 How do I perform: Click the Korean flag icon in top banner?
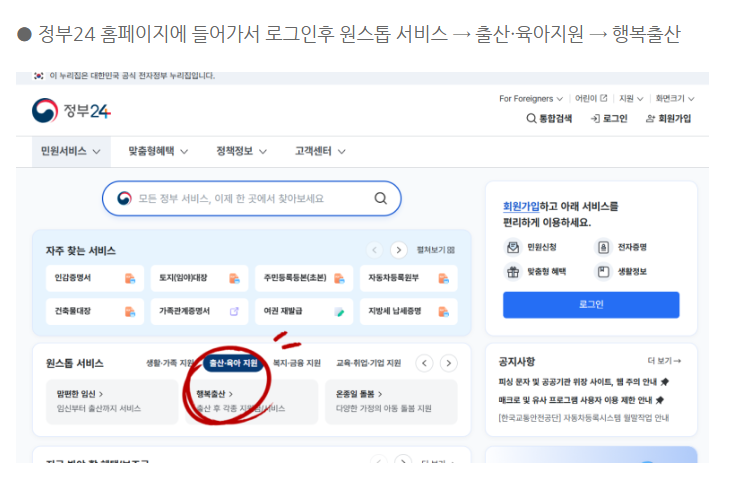[x=39, y=76]
